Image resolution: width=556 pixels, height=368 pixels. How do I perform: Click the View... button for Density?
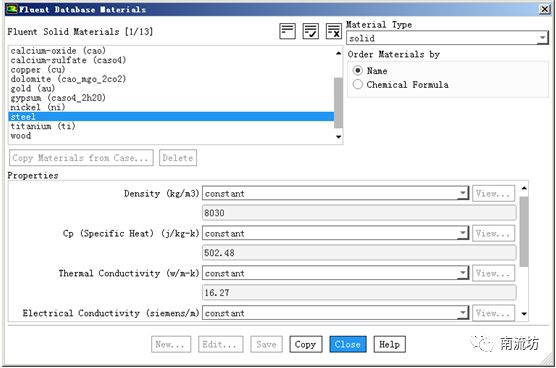493,194
